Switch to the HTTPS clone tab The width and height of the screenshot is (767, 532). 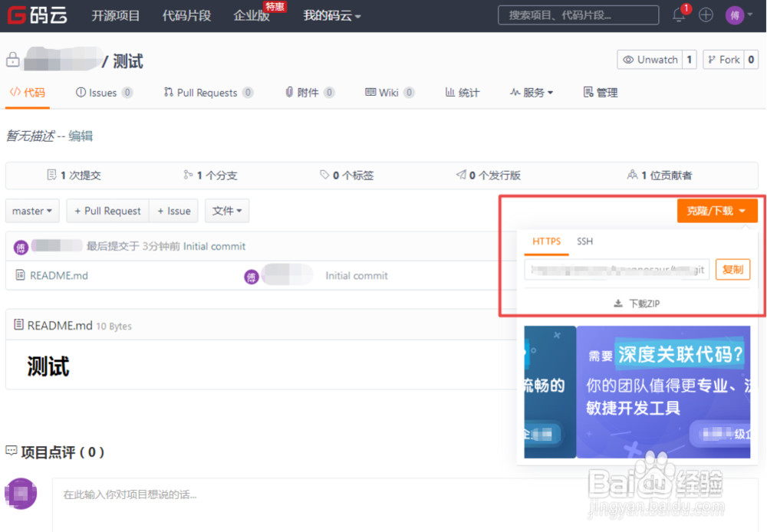[x=546, y=241]
